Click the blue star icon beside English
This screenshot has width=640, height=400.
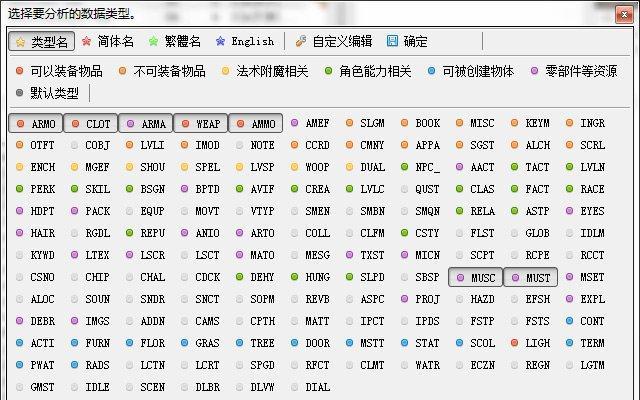click(220, 41)
